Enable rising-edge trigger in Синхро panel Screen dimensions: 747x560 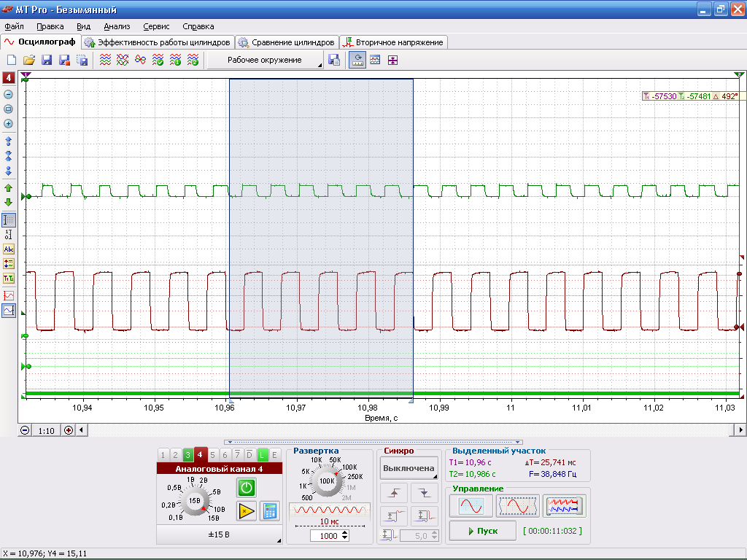[x=394, y=493]
